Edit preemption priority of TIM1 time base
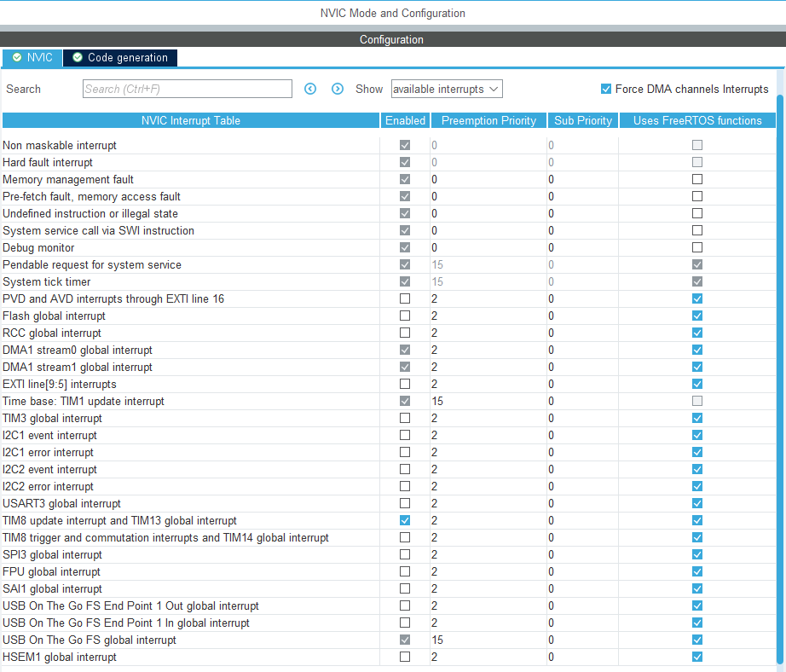This screenshot has width=786, height=672. 488,401
